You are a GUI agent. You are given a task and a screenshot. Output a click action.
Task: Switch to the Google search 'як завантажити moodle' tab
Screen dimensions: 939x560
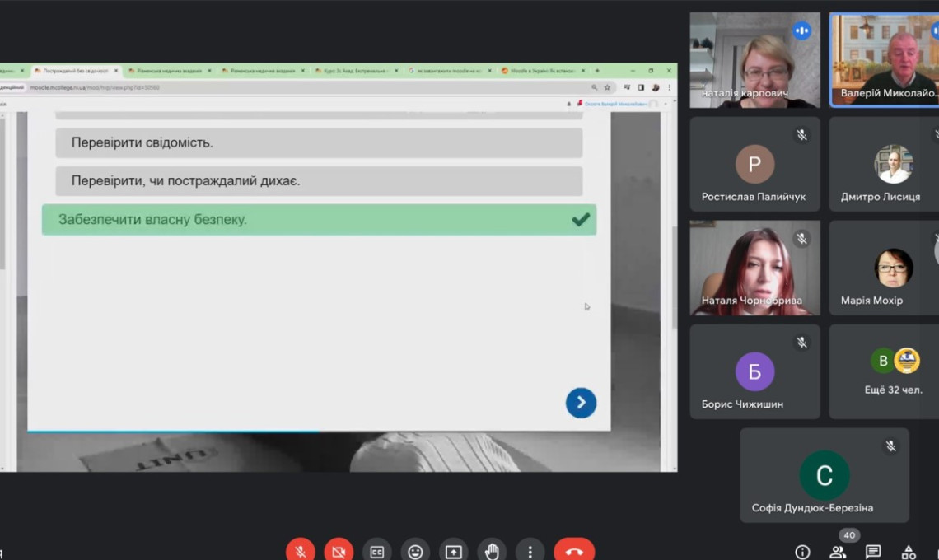click(x=449, y=71)
